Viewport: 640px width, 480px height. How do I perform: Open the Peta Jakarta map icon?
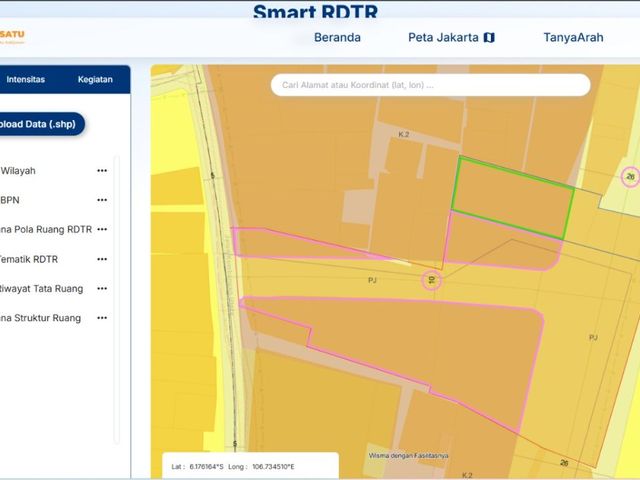[x=489, y=38]
